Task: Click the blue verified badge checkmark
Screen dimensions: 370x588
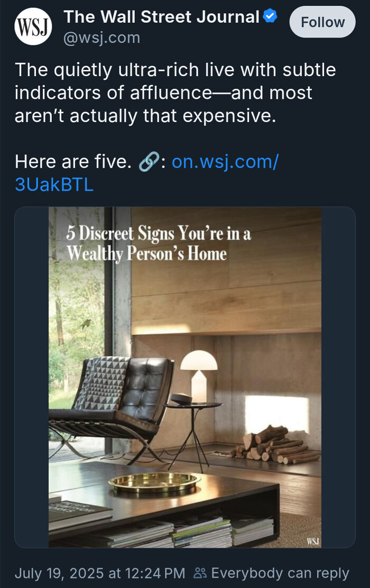Action: click(269, 16)
